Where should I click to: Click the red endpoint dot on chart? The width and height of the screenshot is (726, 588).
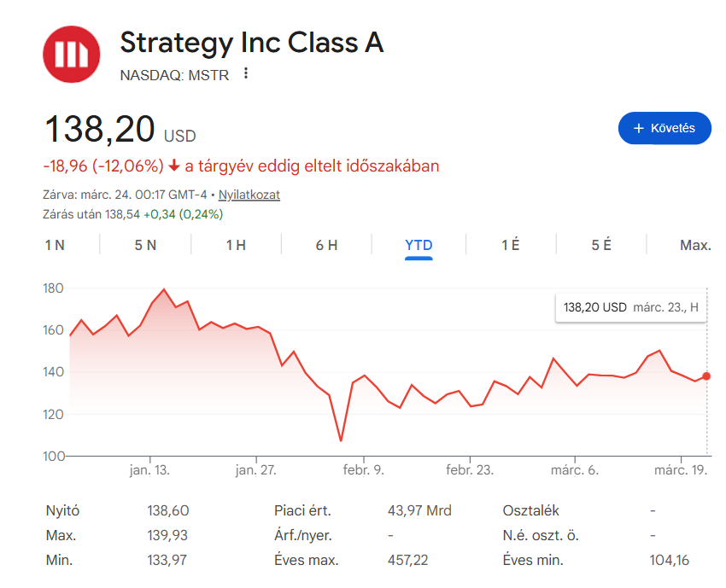coord(706,376)
